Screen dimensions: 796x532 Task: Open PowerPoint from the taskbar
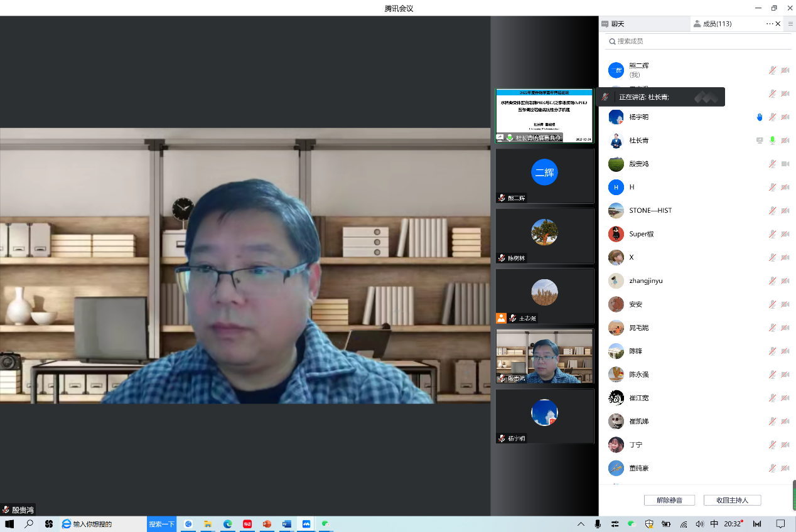coord(267,524)
